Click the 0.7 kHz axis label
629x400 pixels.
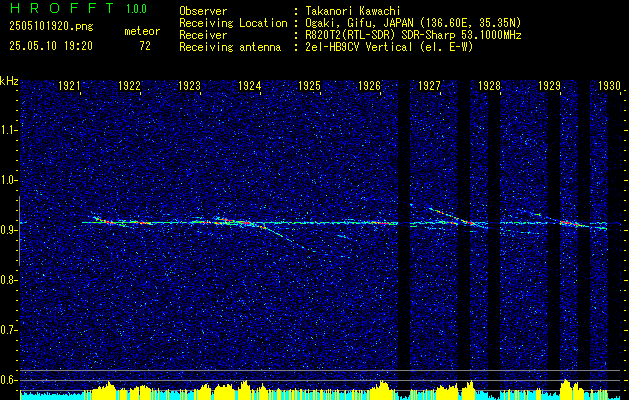coord(9,330)
